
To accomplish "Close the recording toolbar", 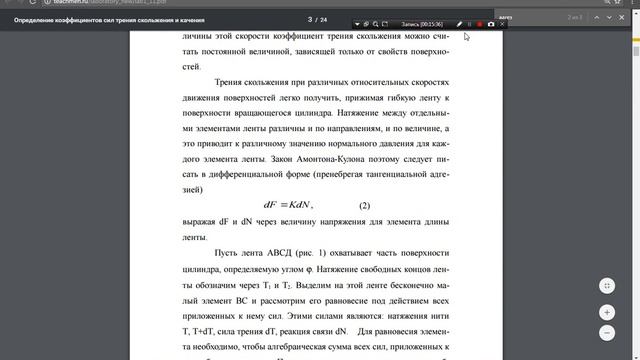I will [502, 24].
